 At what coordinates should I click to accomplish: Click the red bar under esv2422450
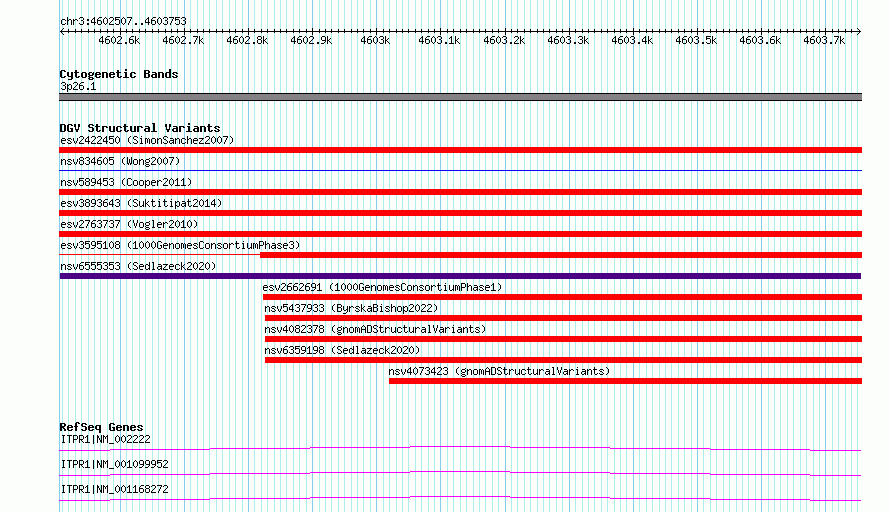click(x=460, y=150)
